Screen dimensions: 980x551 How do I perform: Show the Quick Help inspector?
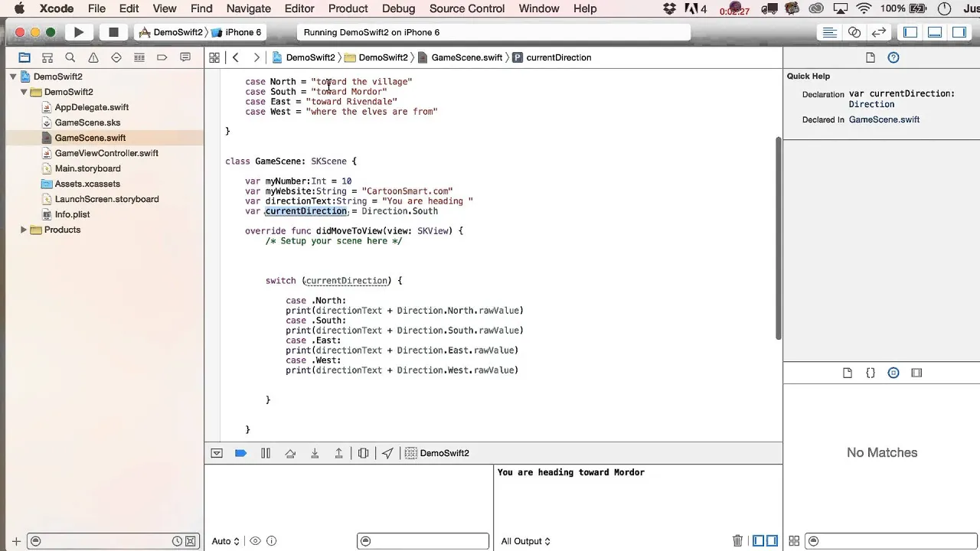[x=893, y=57]
